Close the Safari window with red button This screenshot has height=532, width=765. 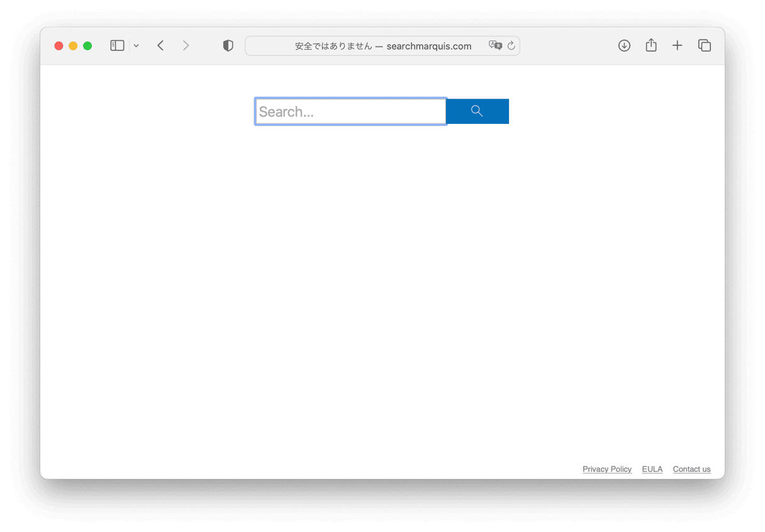point(59,46)
